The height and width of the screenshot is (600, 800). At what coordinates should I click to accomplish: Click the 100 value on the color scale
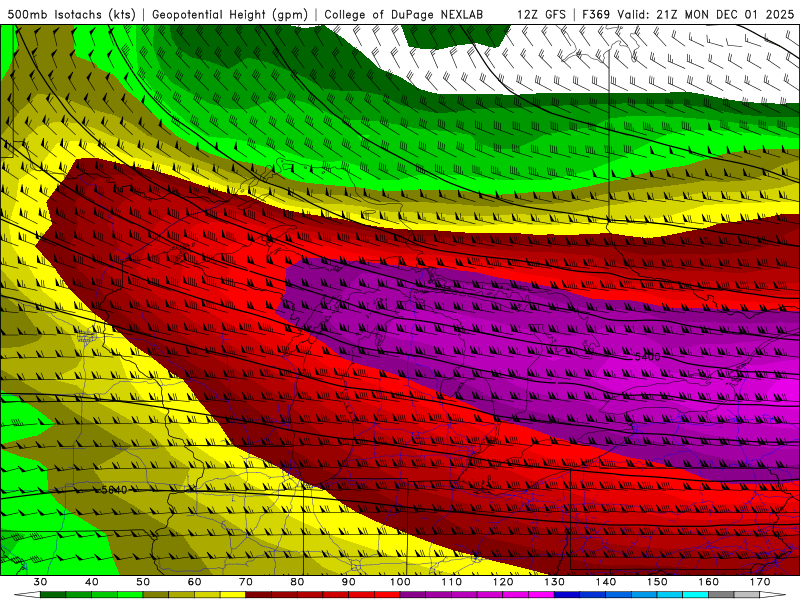[400, 582]
